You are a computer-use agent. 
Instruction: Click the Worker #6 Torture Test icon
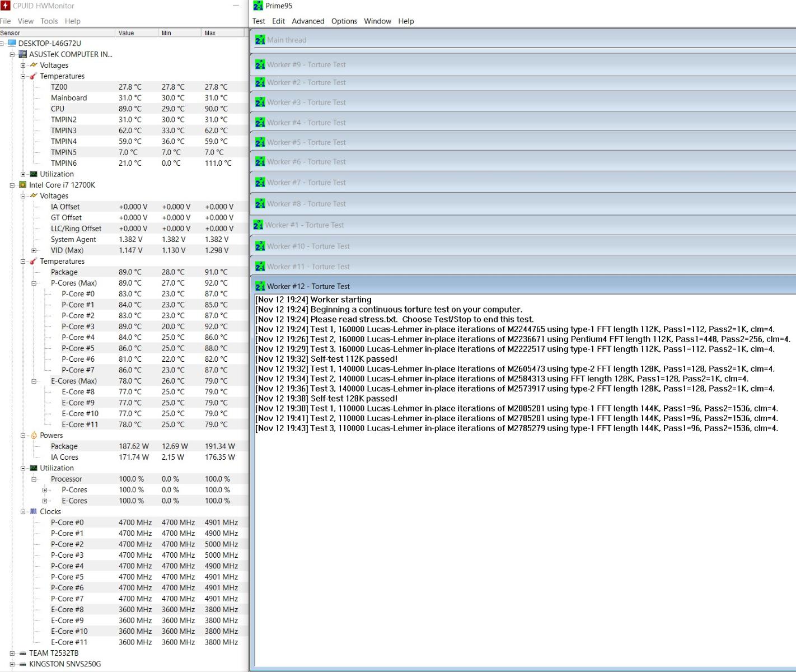(260, 161)
